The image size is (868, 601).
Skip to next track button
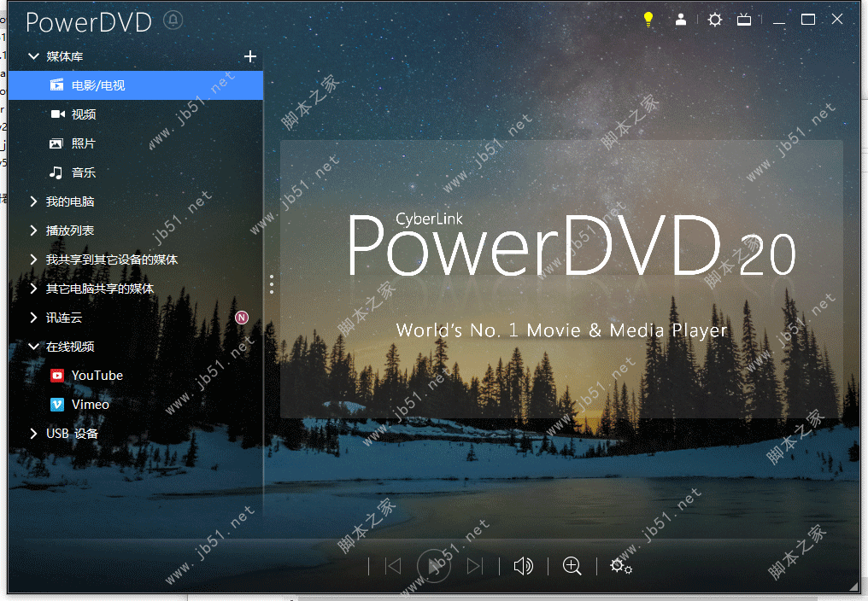(x=475, y=566)
